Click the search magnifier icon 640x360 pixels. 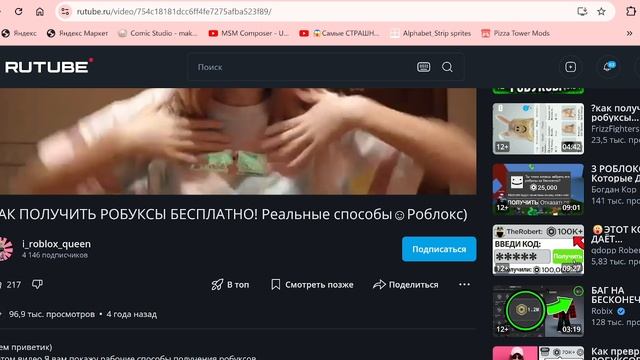(x=447, y=67)
